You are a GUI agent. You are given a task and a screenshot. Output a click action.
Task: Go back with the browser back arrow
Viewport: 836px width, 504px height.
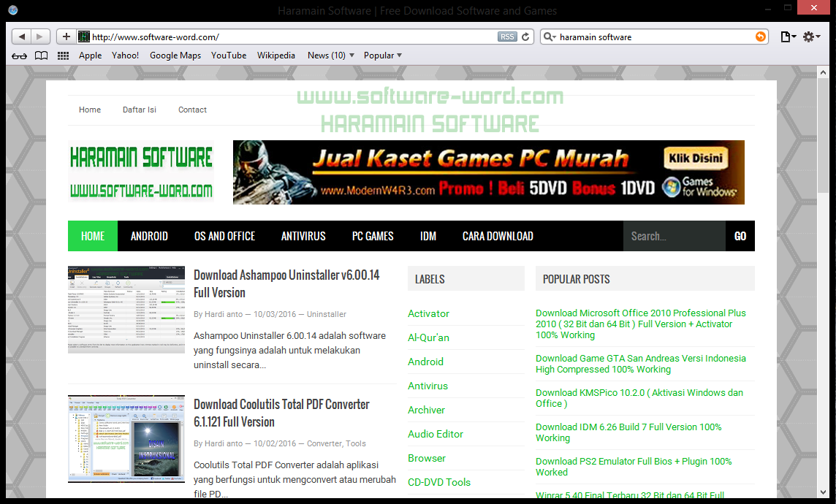[x=21, y=37]
